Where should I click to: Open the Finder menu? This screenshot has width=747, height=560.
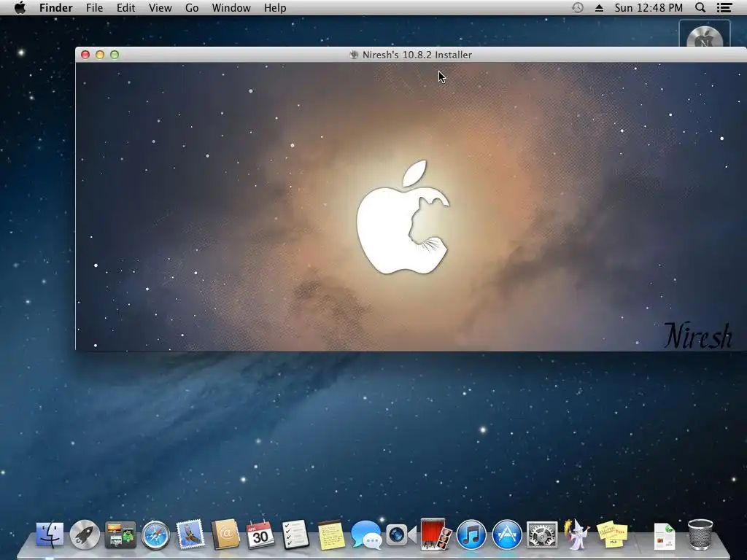pos(55,8)
